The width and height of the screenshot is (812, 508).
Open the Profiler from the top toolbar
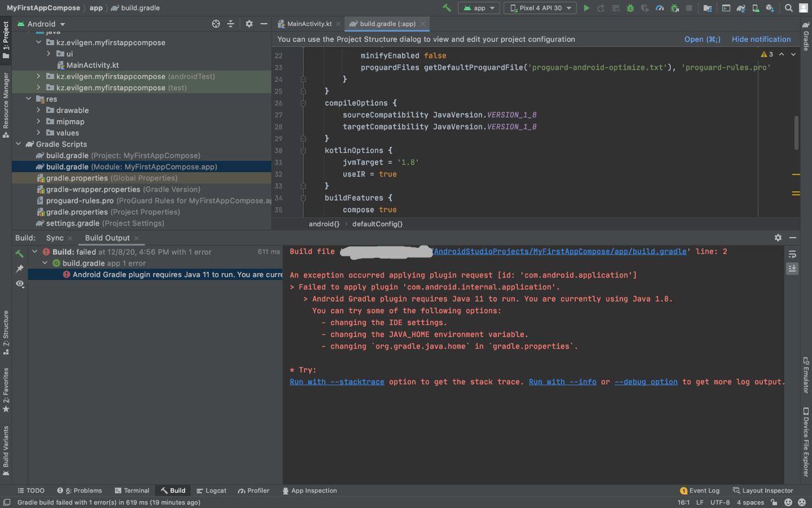(660, 8)
